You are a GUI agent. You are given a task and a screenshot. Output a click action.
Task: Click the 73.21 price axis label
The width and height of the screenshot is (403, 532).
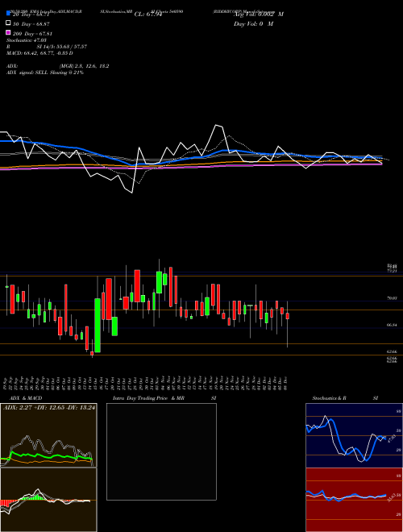coord(393,271)
